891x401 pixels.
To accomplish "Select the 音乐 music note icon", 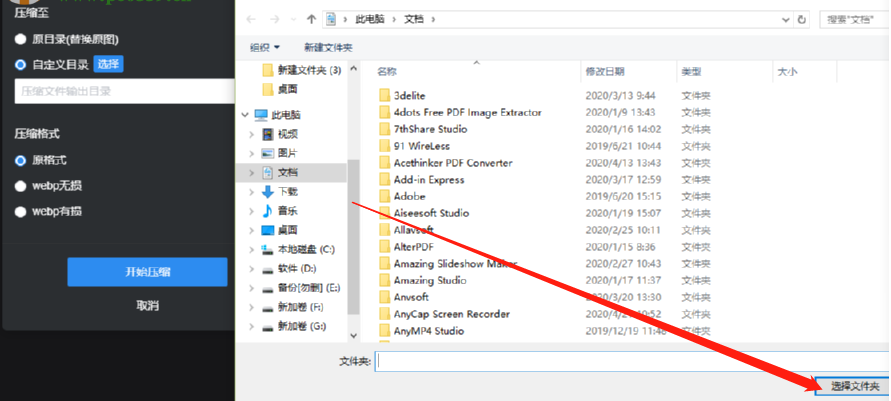I will point(268,211).
